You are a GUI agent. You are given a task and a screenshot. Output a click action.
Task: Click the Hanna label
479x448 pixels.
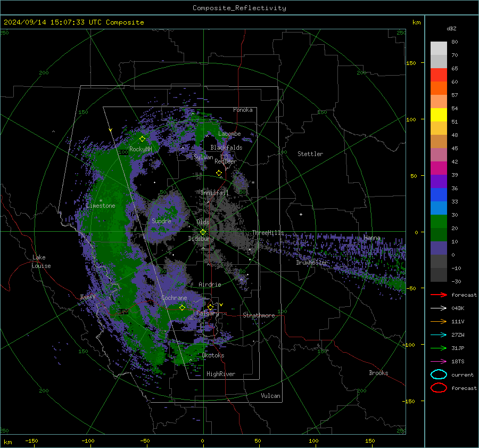coord(372,238)
